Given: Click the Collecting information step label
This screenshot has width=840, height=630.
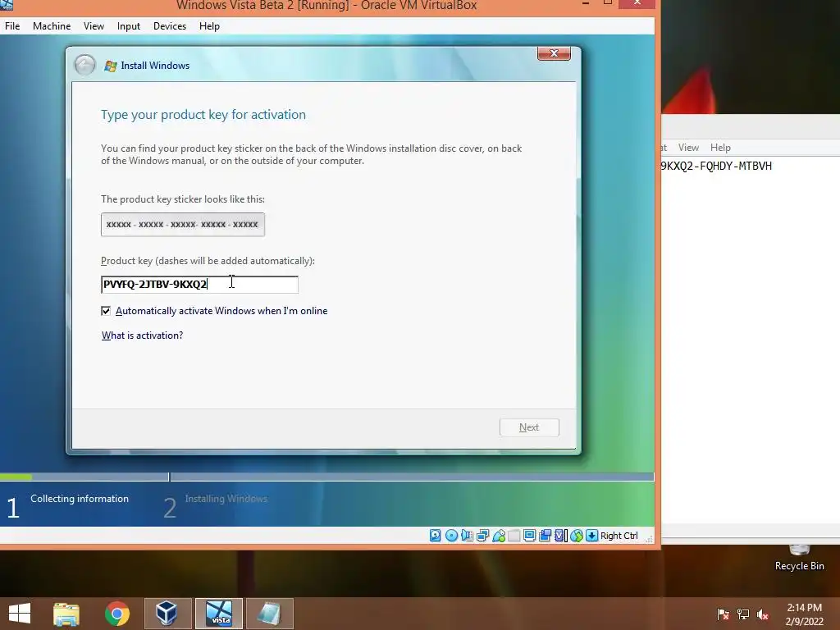Looking at the screenshot, I should 80,498.
